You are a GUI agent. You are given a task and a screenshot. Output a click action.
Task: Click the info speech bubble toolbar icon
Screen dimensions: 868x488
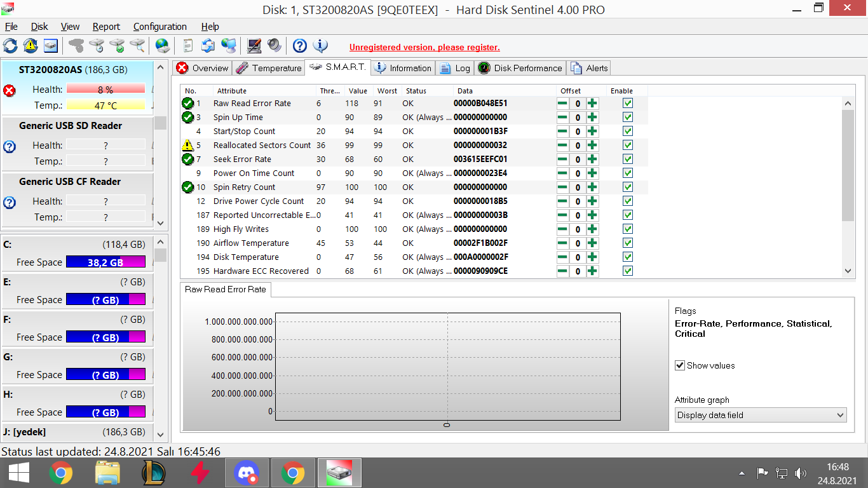pos(320,46)
